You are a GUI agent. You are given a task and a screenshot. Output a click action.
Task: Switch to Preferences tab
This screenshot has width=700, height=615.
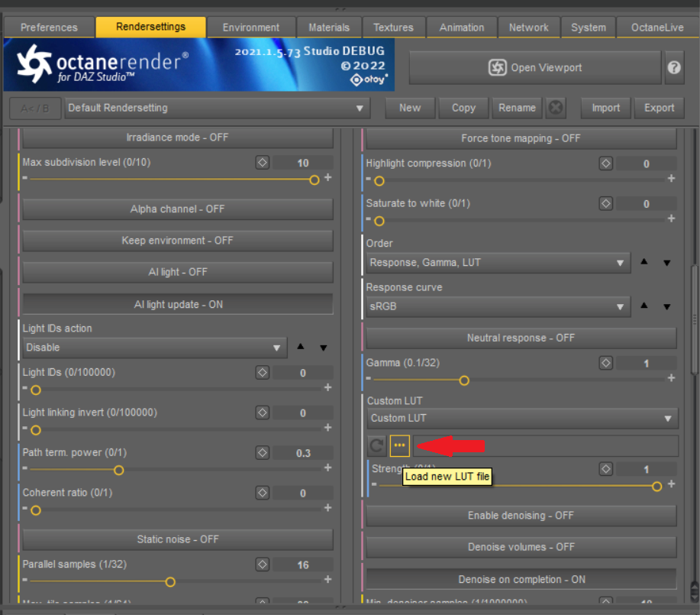coord(49,28)
